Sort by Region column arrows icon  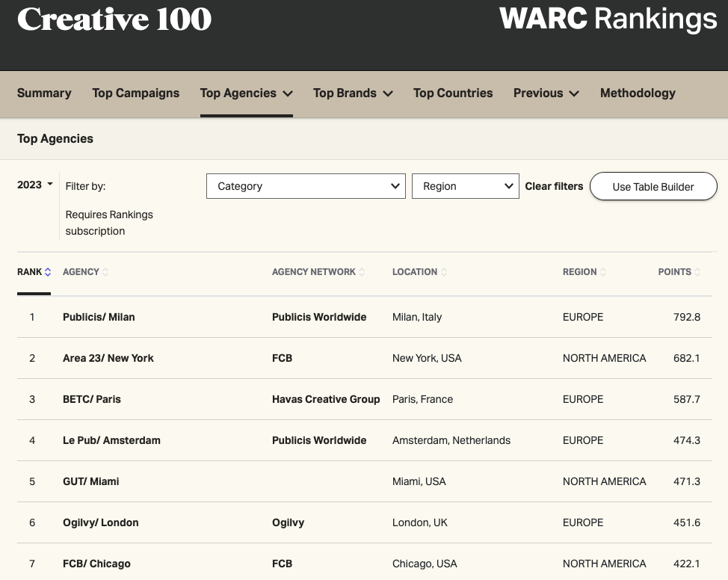[603, 272]
